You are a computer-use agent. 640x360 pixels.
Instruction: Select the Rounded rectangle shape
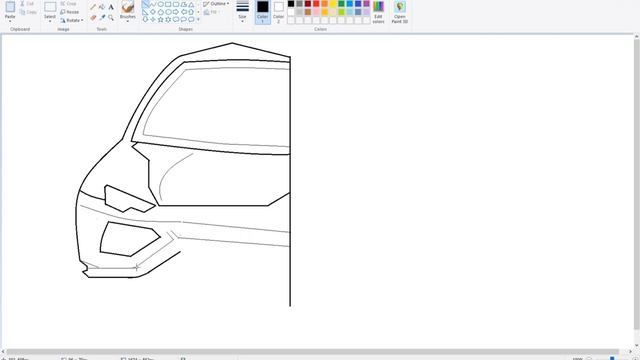pos(176,4)
